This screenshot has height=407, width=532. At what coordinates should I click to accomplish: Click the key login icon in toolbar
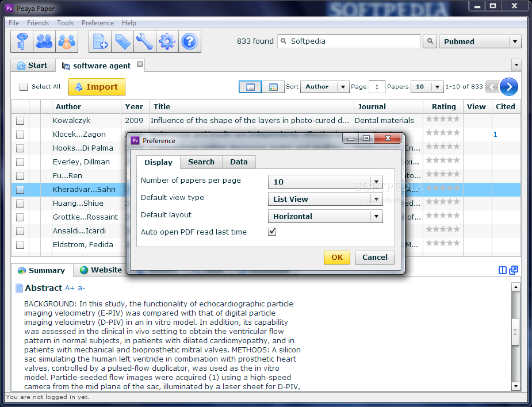click(22, 41)
